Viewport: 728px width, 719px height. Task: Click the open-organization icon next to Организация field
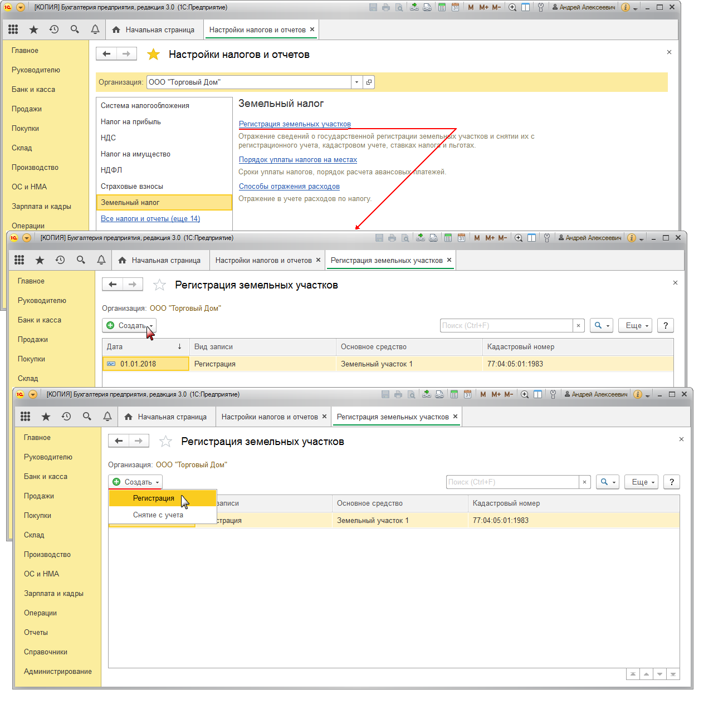(x=369, y=82)
